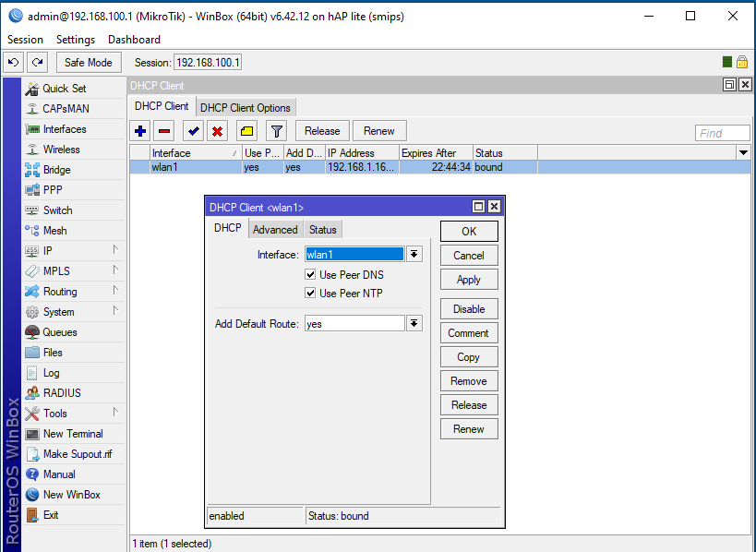Click the Apply button
This screenshot has height=552, width=756.
[x=469, y=280]
